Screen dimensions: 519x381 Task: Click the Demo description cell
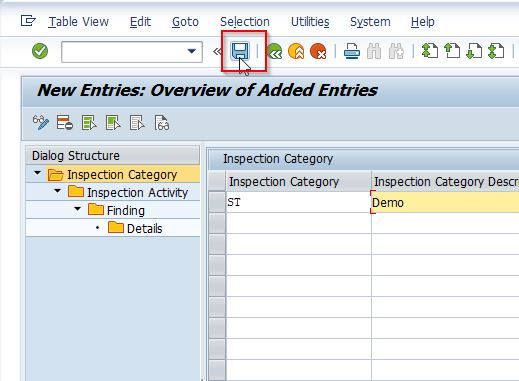coord(445,202)
